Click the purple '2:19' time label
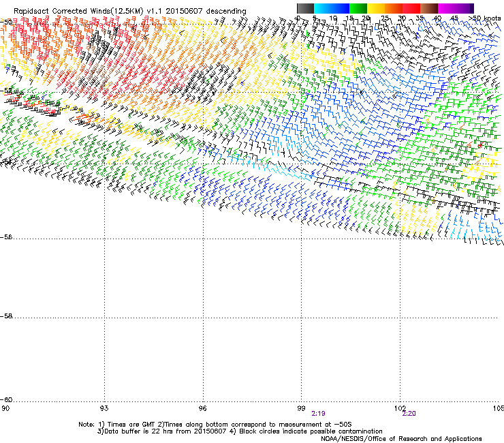 coord(318,414)
